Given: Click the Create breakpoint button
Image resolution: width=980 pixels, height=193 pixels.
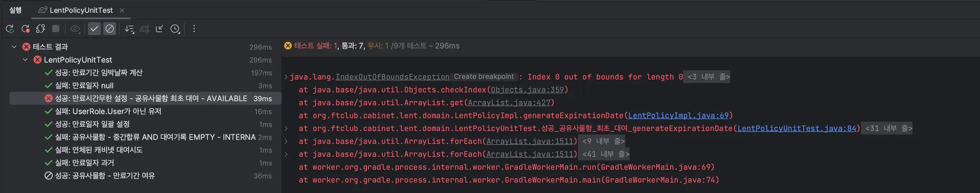Looking at the screenshot, I should (483, 77).
